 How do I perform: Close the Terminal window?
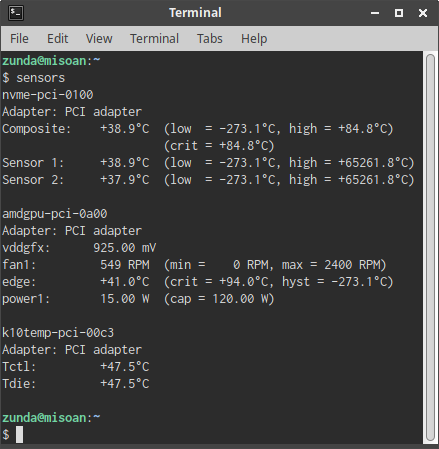[423, 13]
